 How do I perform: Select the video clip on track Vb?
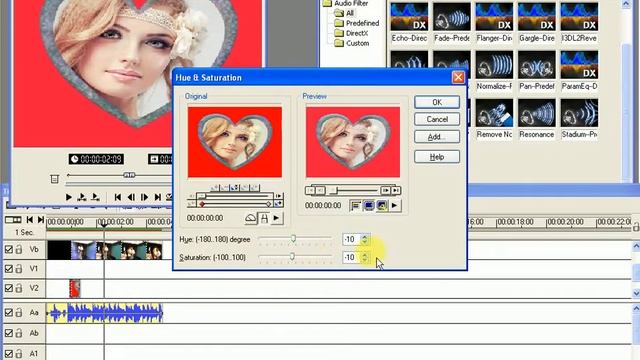point(105,250)
